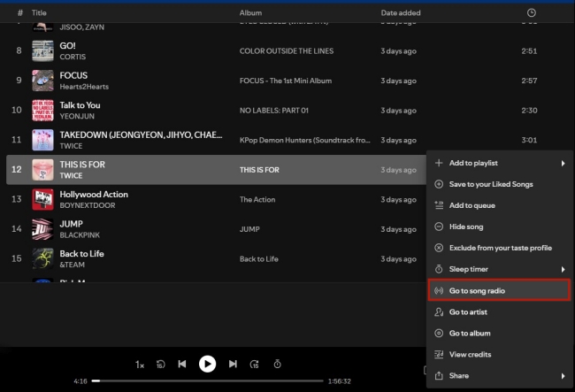
Task: Click TAKEDOWN cover thumbnail
Action: click(x=42, y=140)
